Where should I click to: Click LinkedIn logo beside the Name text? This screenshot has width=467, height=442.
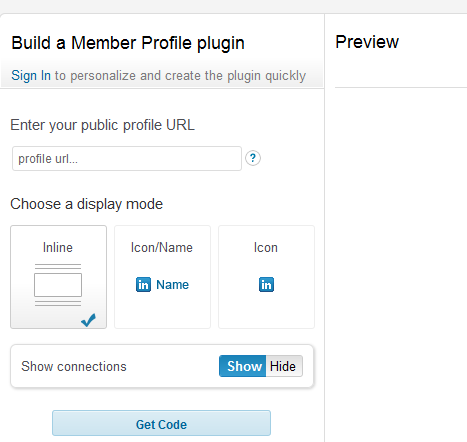click(x=143, y=285)
